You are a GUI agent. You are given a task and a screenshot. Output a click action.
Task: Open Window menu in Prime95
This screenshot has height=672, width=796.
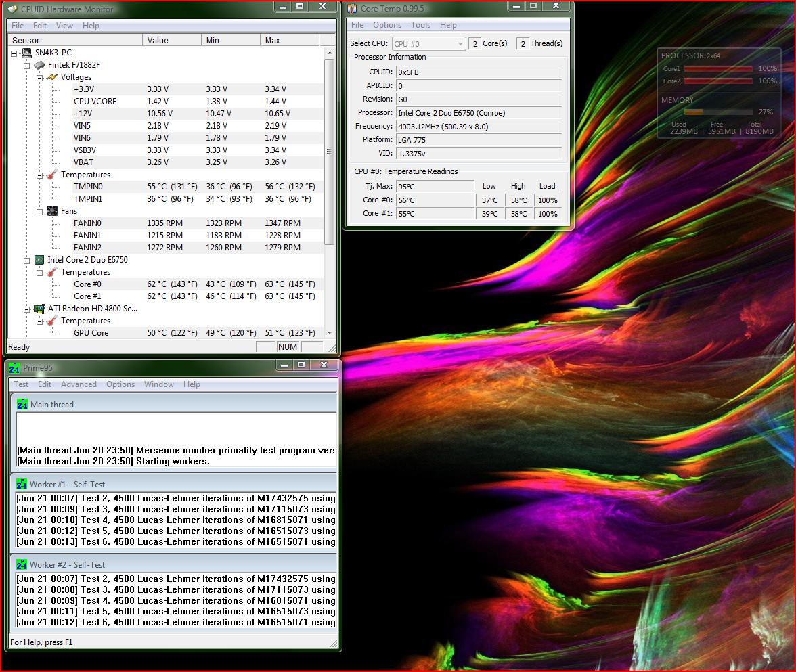(x=159, y=384)
